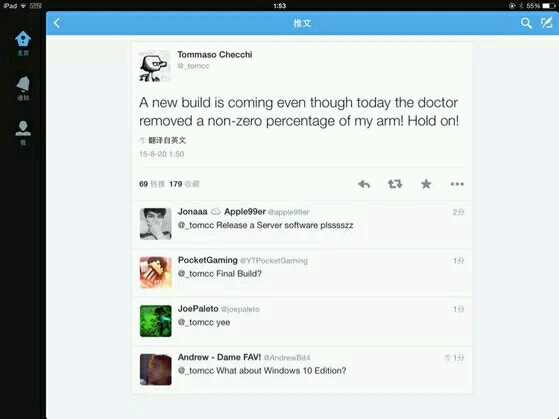Image resolution: width=559 pixels, height=419 pixels.
Task: Open the more options ellipsis menu
Action: 457,184
